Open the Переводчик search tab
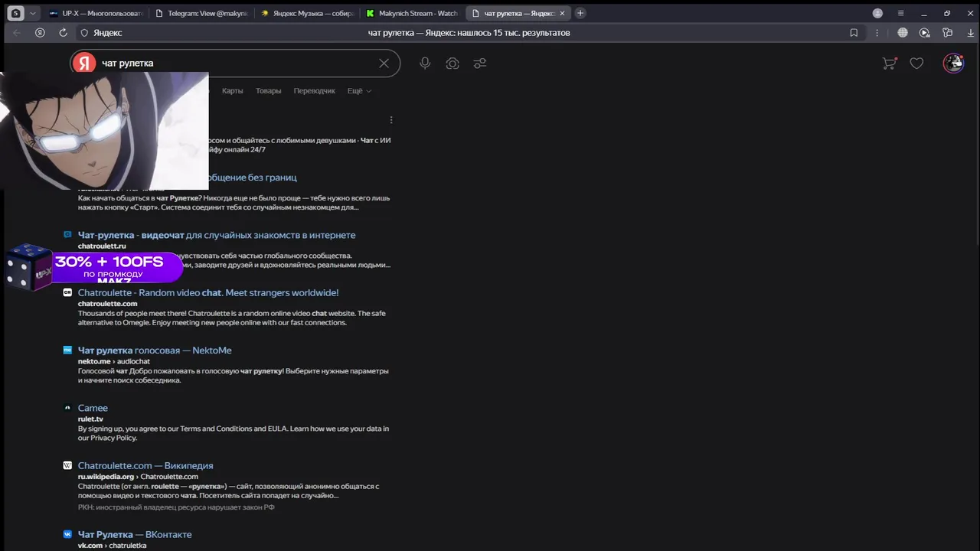The width and height of the screenshot is (980, 551). 314,91
